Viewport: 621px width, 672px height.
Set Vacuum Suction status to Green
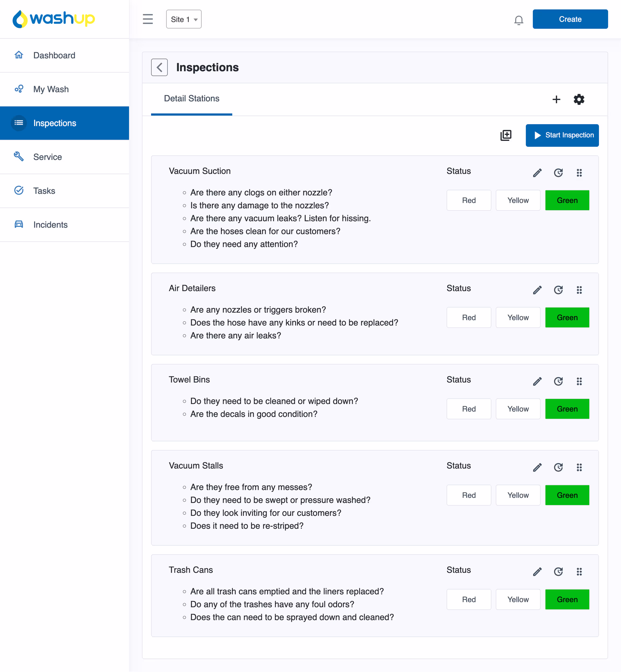pyautogui.click(x=567, y=200)
